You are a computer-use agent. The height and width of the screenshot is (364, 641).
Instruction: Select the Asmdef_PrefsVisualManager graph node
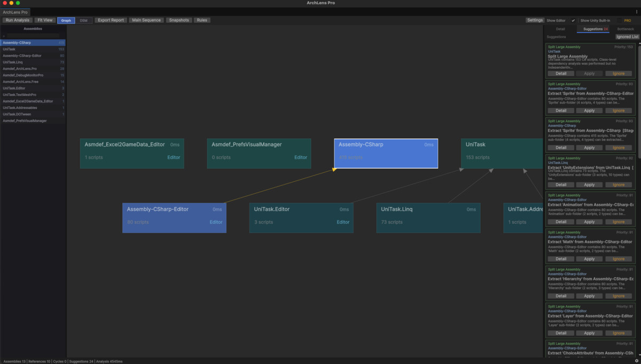point(259,154)
